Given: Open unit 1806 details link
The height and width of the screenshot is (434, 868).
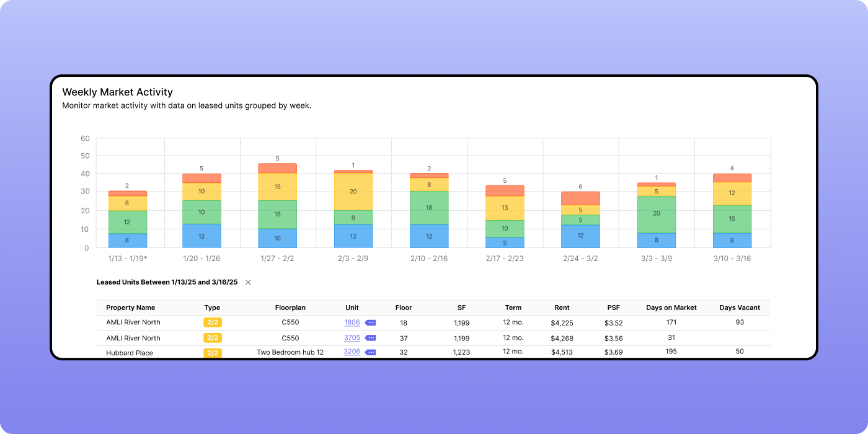Looking at the screenshot, I should (352, 322).
